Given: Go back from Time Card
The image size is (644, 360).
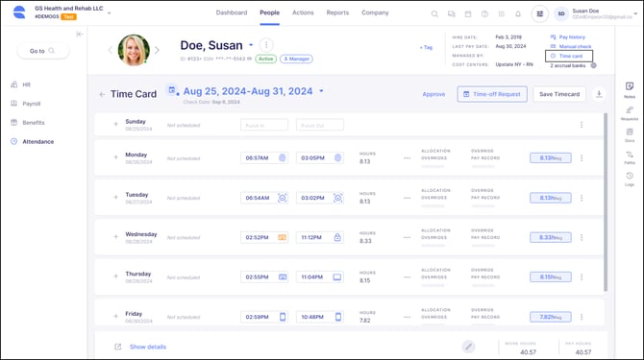Looking at the screenshot, I should point(102,94).
